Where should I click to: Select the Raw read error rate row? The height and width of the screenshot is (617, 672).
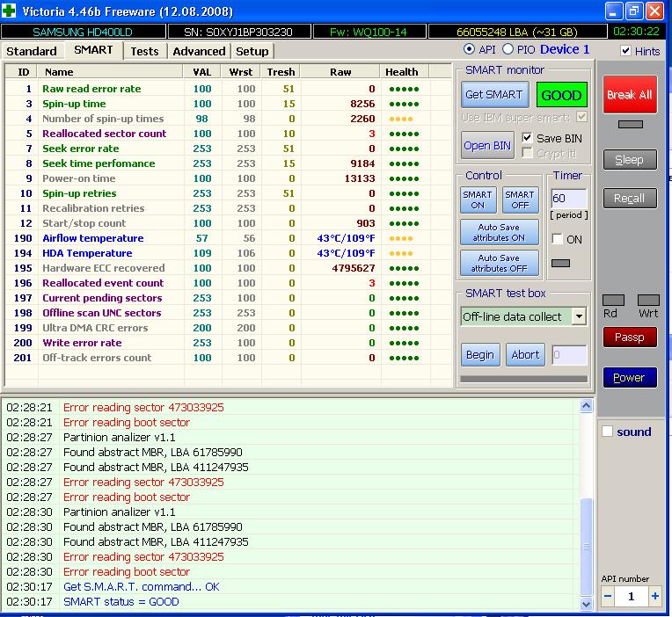228,89
